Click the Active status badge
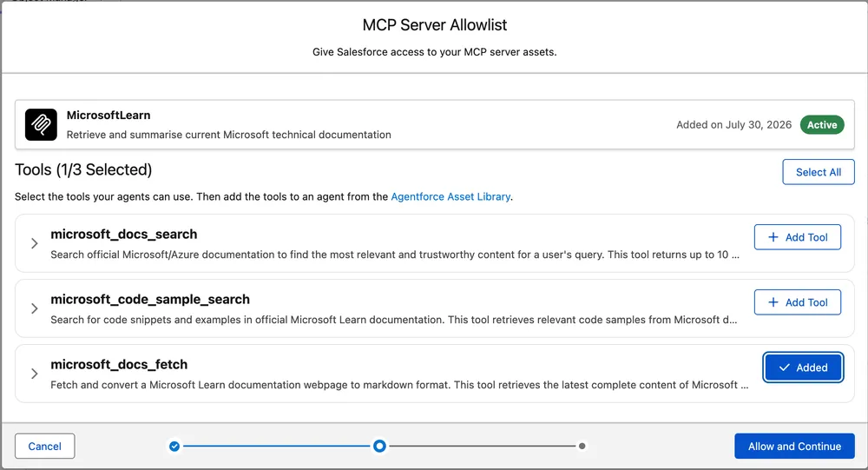 [x=822, y=125]
